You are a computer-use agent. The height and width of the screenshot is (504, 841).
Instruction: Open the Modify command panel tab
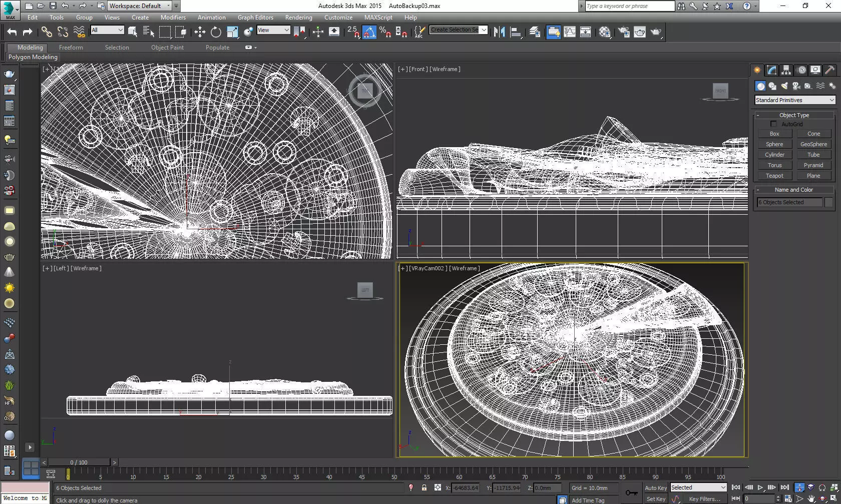point(772,70)
